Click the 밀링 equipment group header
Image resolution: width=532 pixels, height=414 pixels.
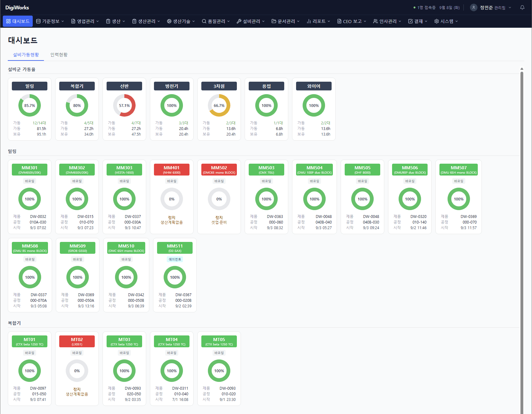30,86
